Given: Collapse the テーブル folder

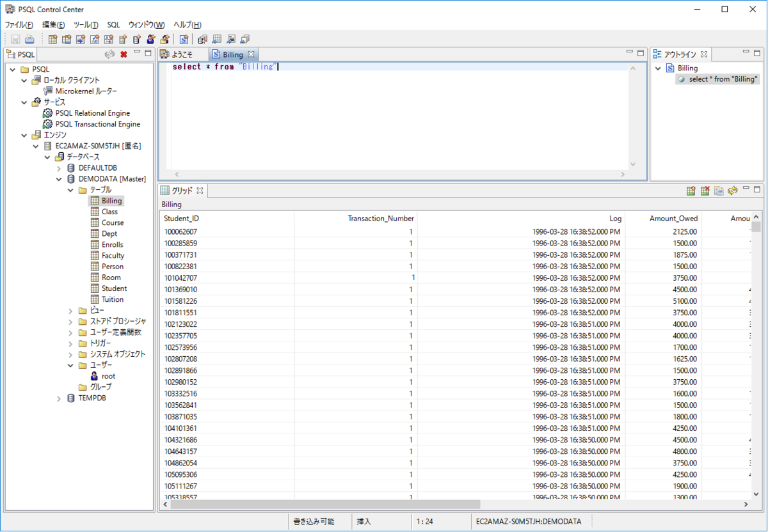Looking at the screenshot, I should coord(70,190).
